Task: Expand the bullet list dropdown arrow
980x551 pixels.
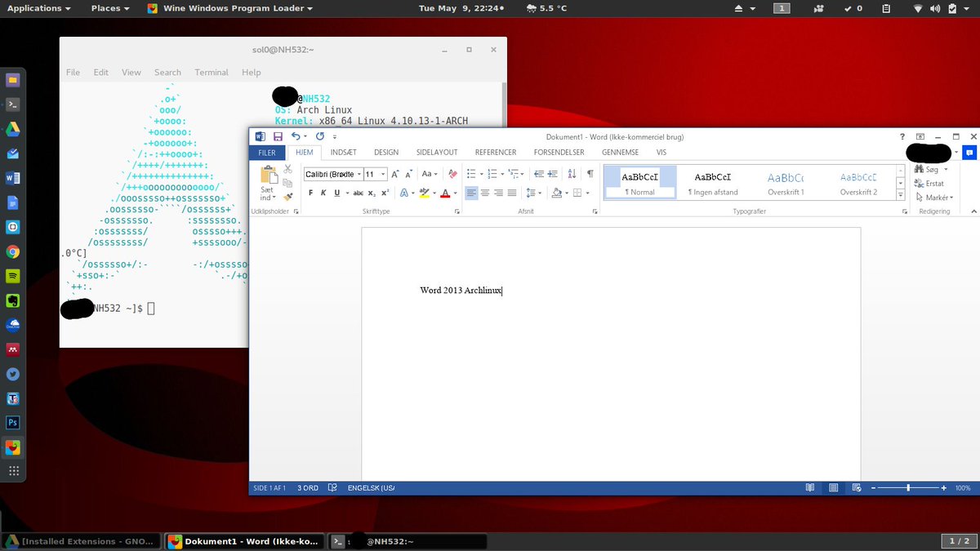Action: coord(482,174)
